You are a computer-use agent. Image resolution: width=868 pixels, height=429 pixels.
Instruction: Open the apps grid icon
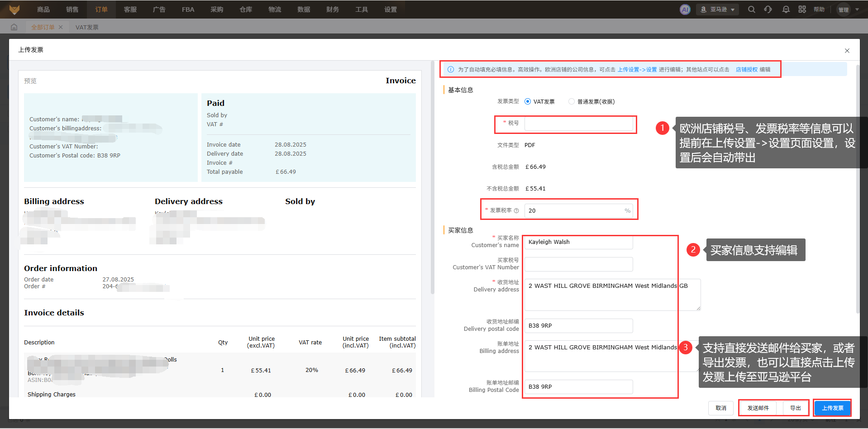pyautogui.click(x=802, y=10)
